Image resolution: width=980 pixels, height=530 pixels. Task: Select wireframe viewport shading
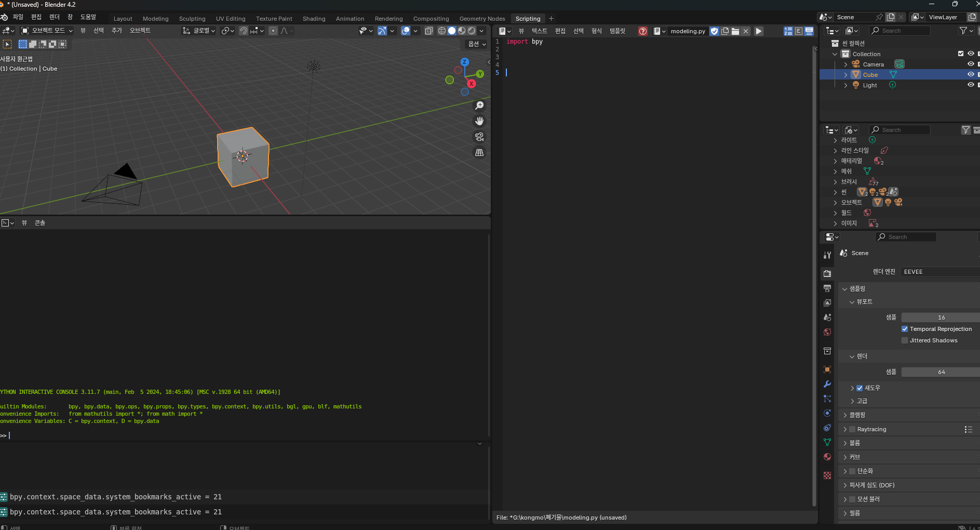[x=442, y=31]
